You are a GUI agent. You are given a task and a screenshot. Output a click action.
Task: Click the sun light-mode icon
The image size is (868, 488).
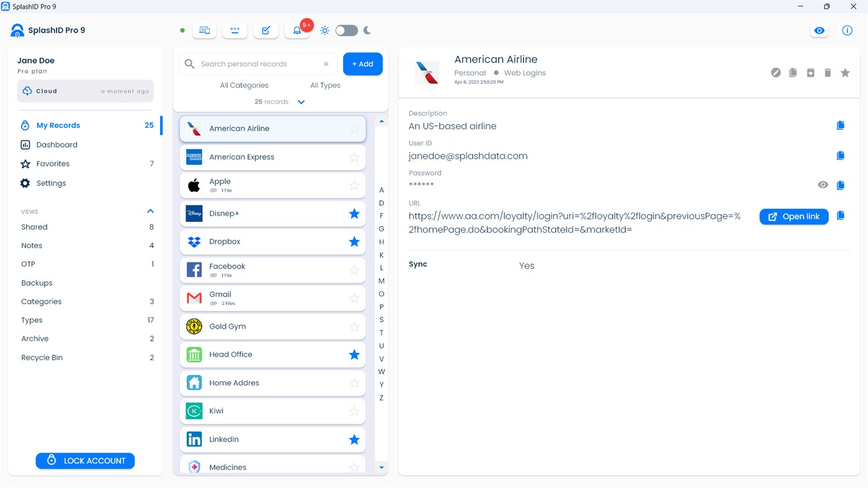tap(324, 30)
